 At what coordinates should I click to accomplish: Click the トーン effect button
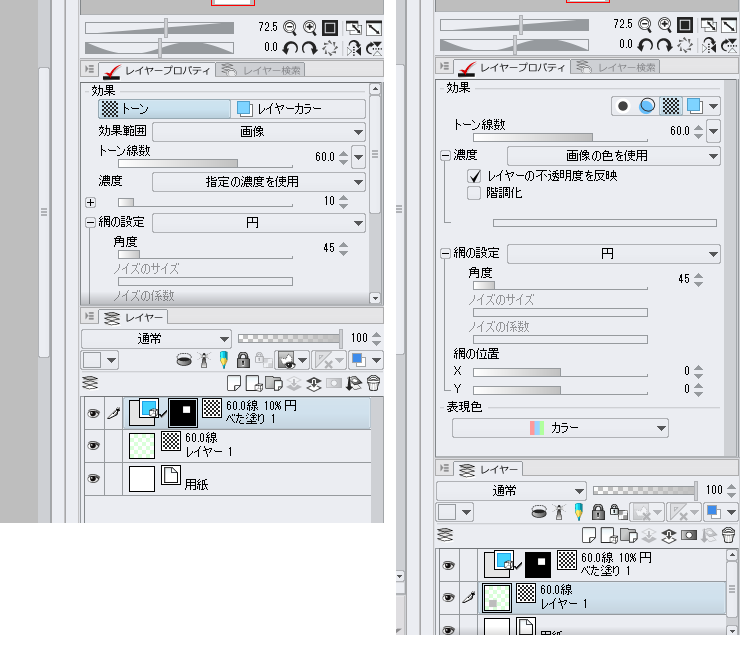164,109
